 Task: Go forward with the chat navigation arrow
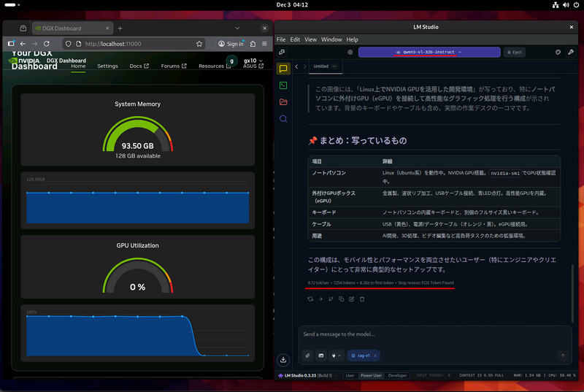coord(304,66)
